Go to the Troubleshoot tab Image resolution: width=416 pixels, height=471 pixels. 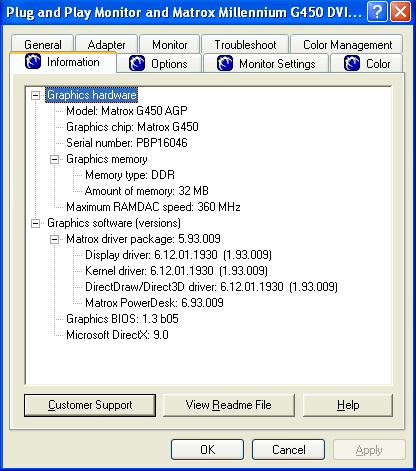[x=245, y=44]
